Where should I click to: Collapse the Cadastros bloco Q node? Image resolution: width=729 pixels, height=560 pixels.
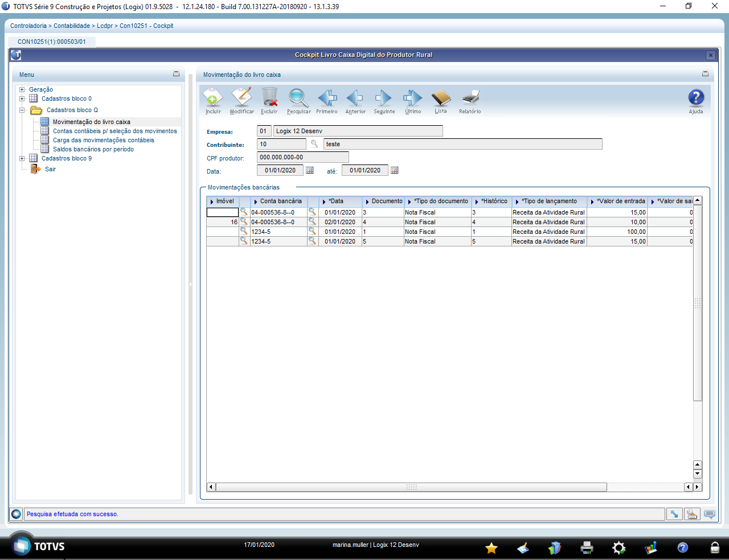(x=22, y=110)
